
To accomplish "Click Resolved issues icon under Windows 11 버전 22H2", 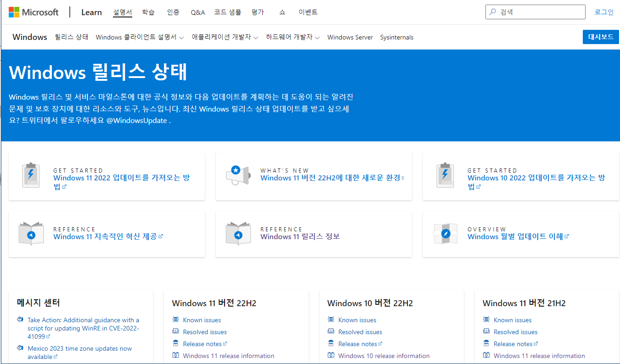I will coord(175,331).
